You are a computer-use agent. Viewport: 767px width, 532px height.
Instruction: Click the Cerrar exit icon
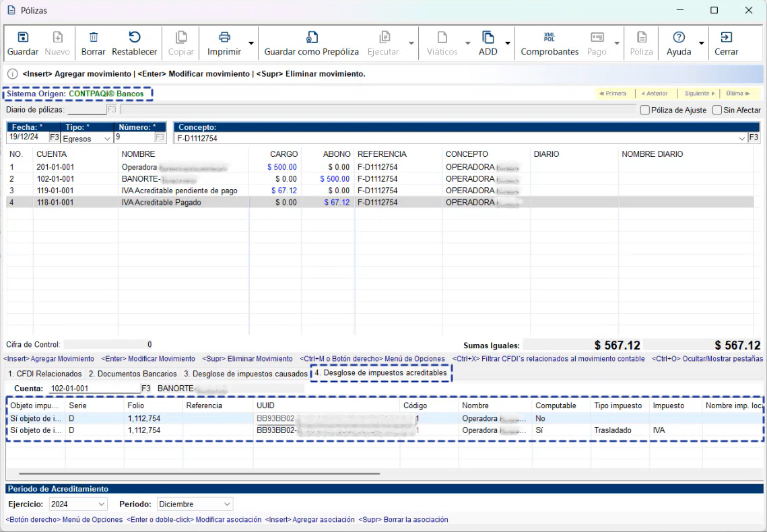[726, 38]
